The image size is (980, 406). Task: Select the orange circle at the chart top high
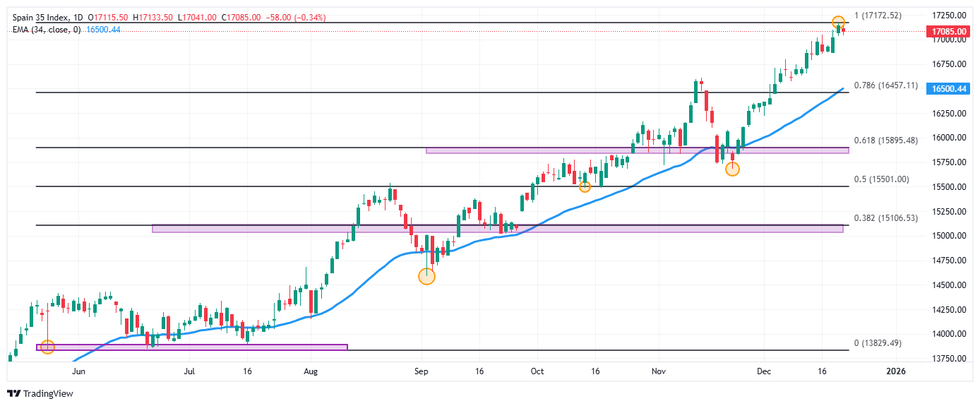pyautogui.click(x=838, y=23)
